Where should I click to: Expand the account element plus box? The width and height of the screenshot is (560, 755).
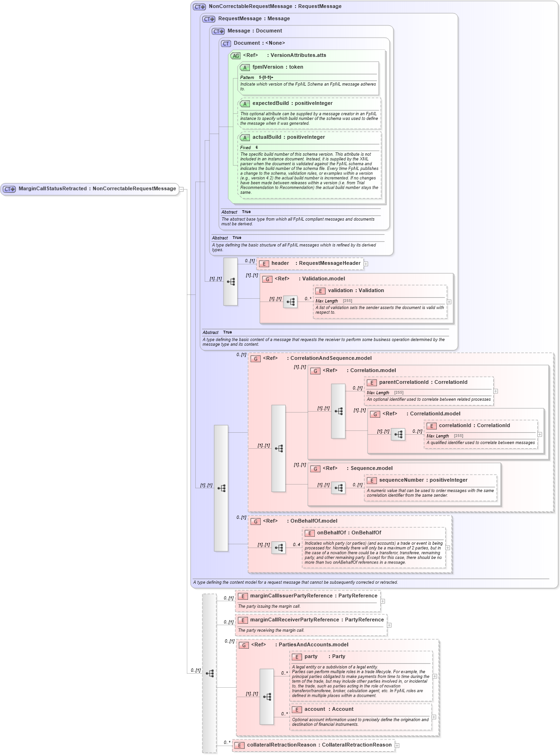click(434, 717)
